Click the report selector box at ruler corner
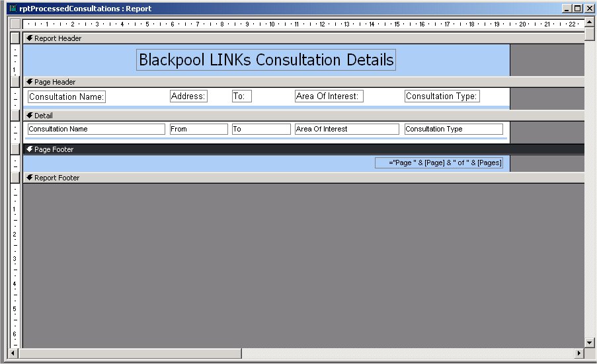Screen dimensions: 597x364 click(15, 24)
